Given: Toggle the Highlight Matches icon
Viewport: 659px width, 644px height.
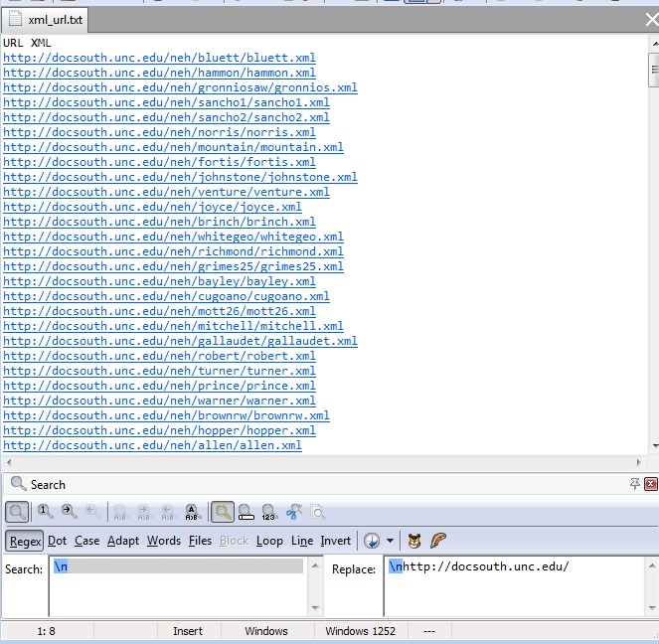Looking at the screenshot, I should [x=223, y=512].
